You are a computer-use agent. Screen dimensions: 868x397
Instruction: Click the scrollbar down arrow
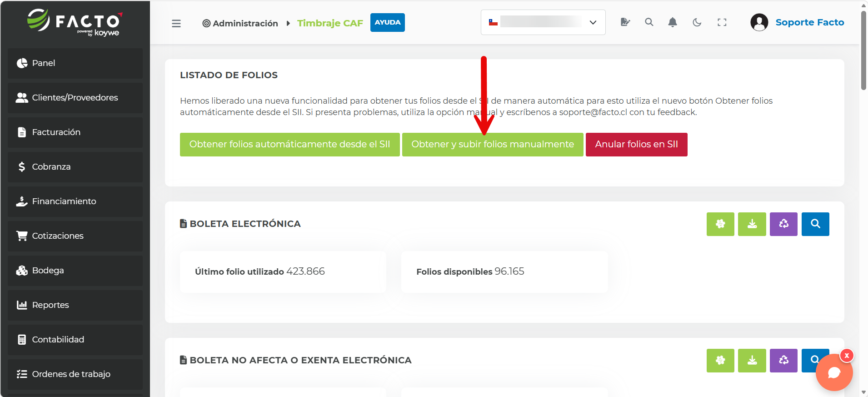(x=863, y=392)
